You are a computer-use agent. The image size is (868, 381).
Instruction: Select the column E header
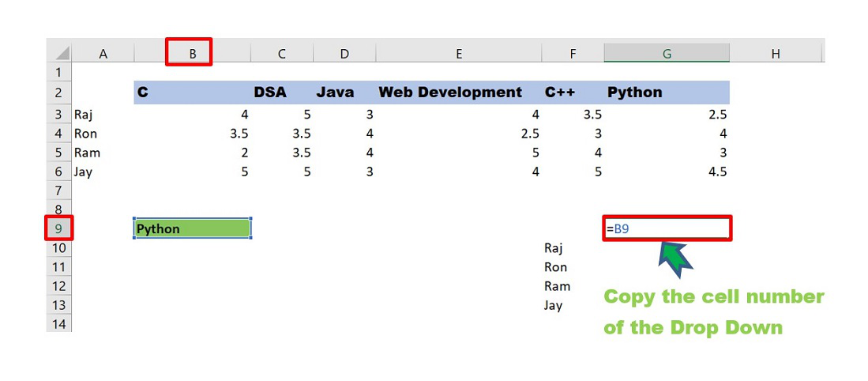coord(458,53)
